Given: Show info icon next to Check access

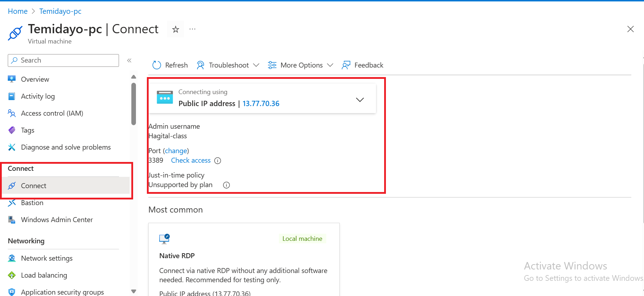Looking at the screenshot, I should (x=218, y=161).
